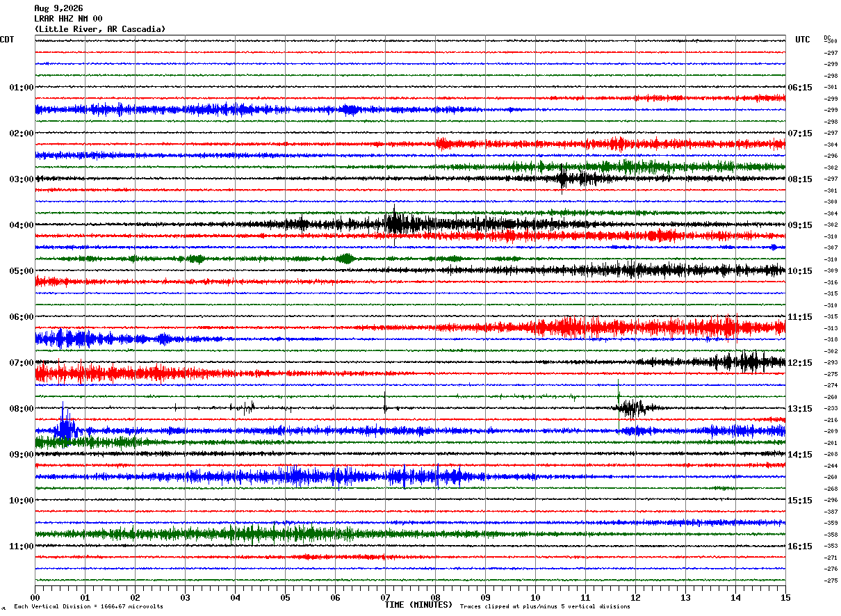Select the station code LRAR HHZ NM 00

68,19
